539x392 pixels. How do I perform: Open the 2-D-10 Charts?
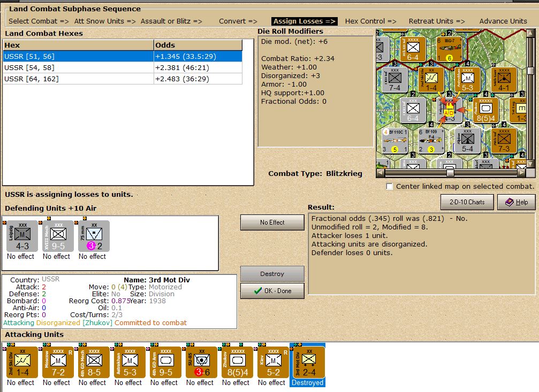click(467, 202)
